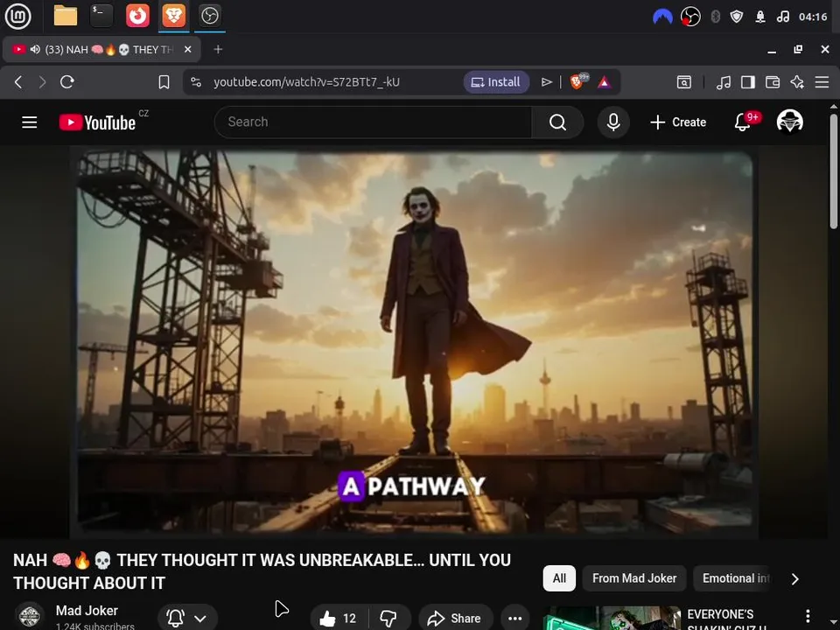Click the Create button
Screen dimensions: 840x630
[x=677, y=122]
